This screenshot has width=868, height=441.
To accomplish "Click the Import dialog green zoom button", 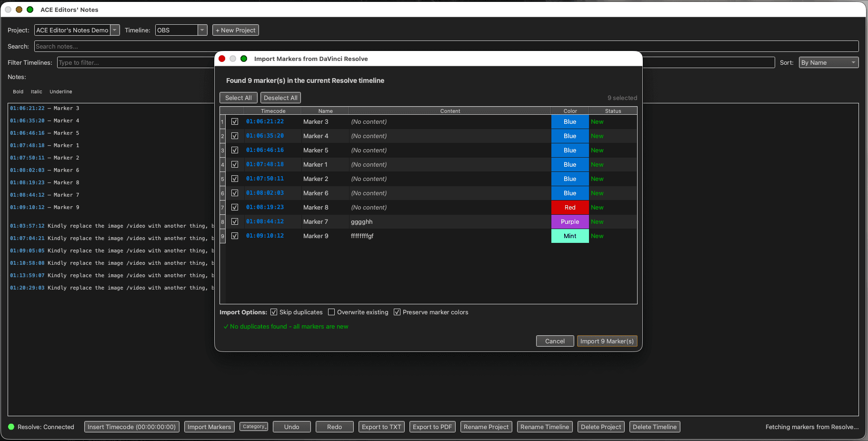I will click(x=244, y=59).
